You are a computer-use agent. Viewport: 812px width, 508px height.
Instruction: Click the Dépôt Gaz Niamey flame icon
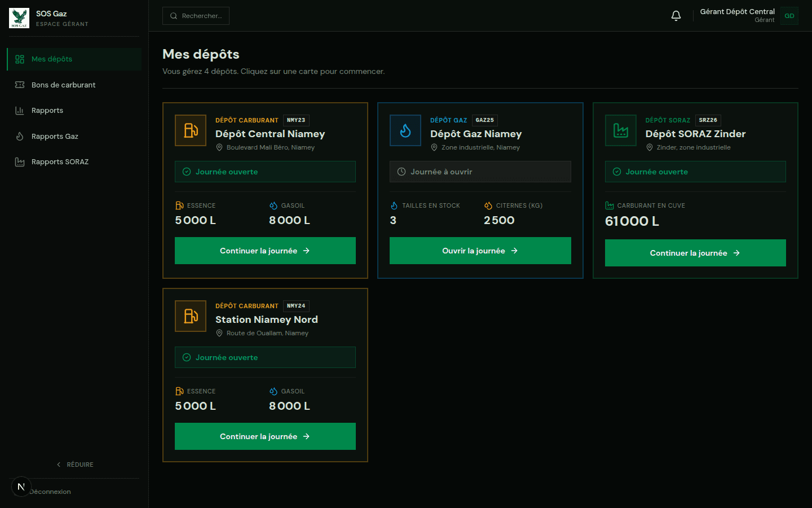pyautogui.click(x=405, y=130)
